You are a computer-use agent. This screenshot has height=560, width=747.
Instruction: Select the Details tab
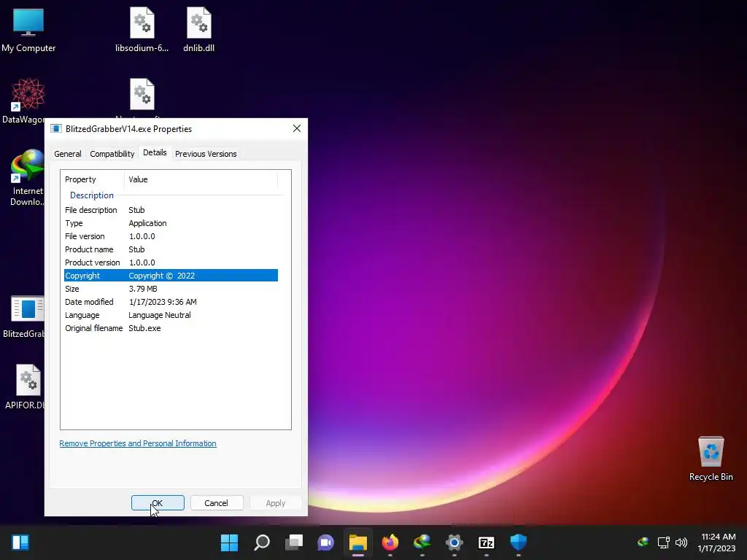155,152
